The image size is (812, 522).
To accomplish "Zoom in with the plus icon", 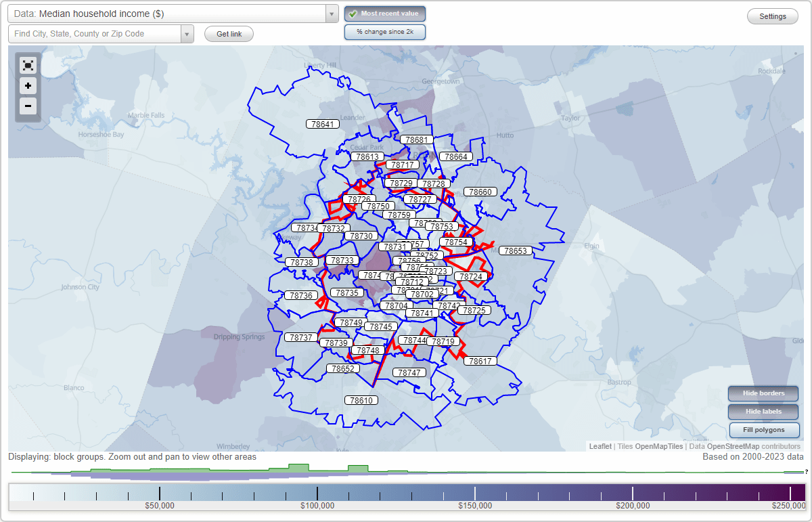I will click(28, 86).
